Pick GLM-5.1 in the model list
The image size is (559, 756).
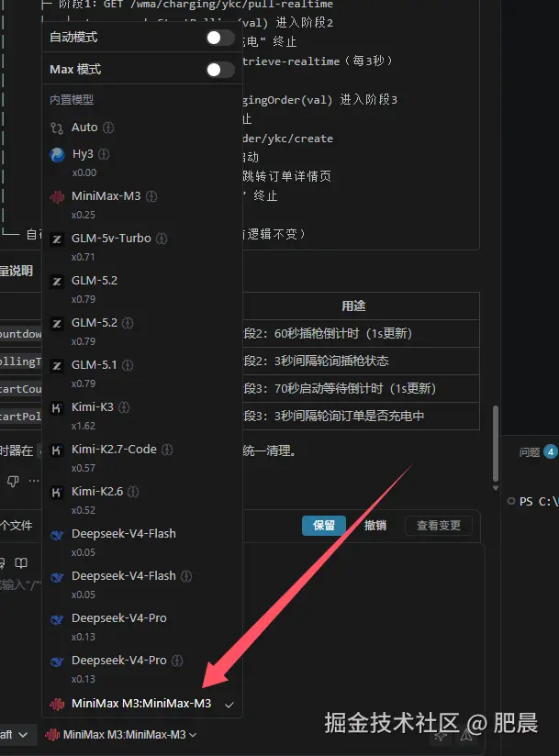142,373
